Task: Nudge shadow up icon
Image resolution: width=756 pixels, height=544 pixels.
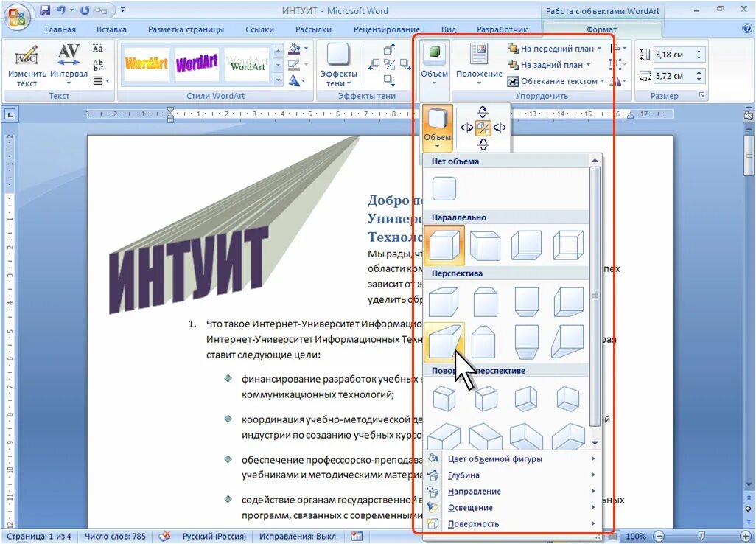Action: (389, 49)
